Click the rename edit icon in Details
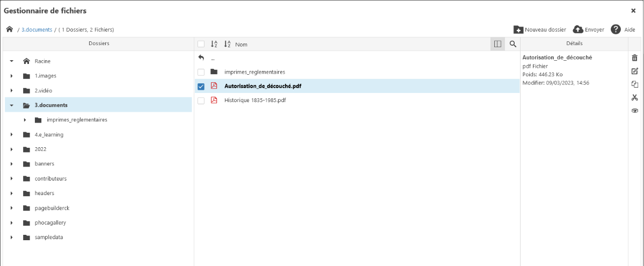Image resolution: width=644 pixels, height=266 pixels. (x=635, y=71)
